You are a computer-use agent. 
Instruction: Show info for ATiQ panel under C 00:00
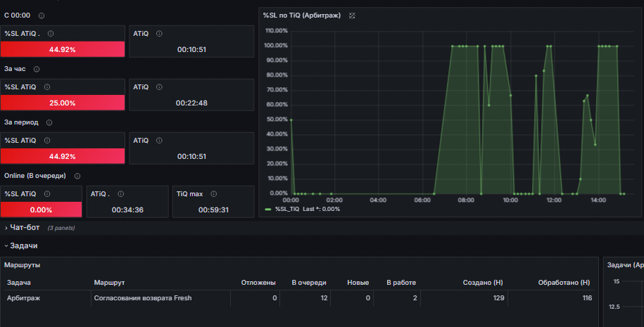click(x=159, y=34)
